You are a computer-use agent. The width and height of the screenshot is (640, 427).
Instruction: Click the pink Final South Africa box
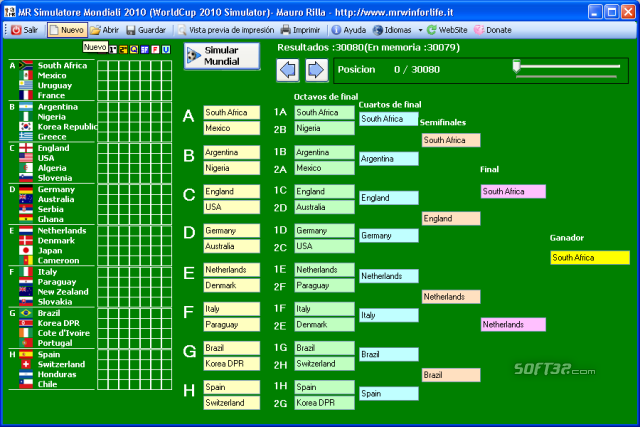[513, 191]
